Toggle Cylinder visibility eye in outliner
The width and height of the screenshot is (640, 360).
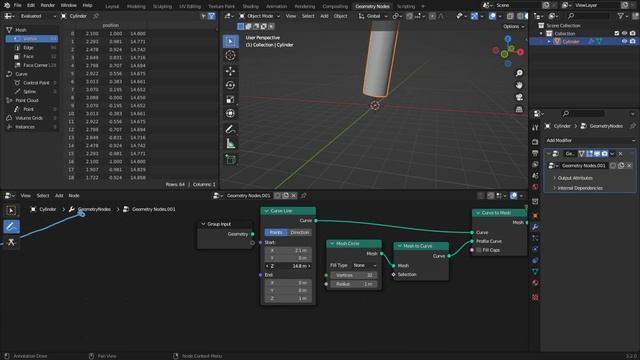coord(624,41)
